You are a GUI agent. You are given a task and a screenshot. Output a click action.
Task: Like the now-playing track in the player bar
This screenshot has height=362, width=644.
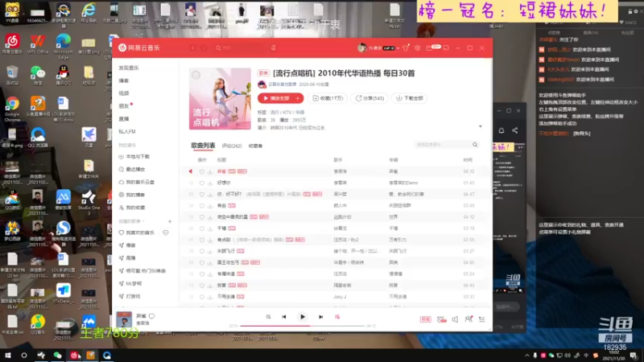click(151, 316)
